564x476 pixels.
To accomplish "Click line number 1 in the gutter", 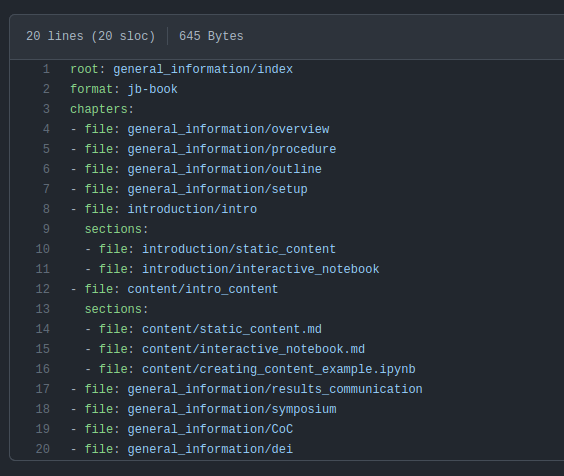I will [x=46, y=69].
